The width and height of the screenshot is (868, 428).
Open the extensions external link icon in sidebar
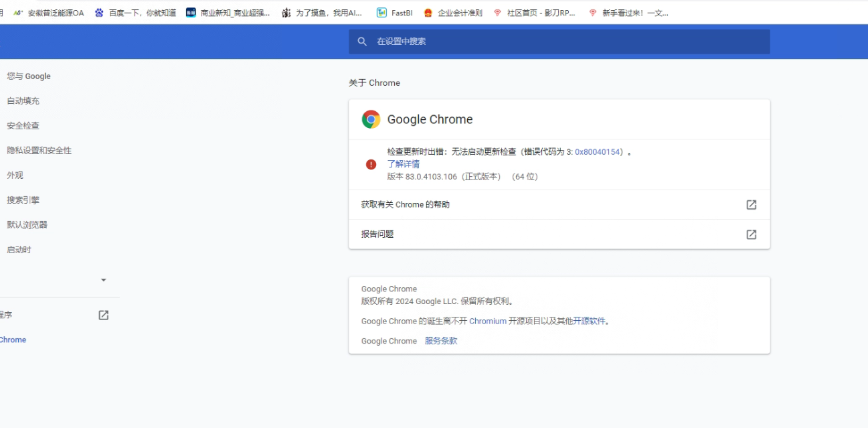click(103, 315)
